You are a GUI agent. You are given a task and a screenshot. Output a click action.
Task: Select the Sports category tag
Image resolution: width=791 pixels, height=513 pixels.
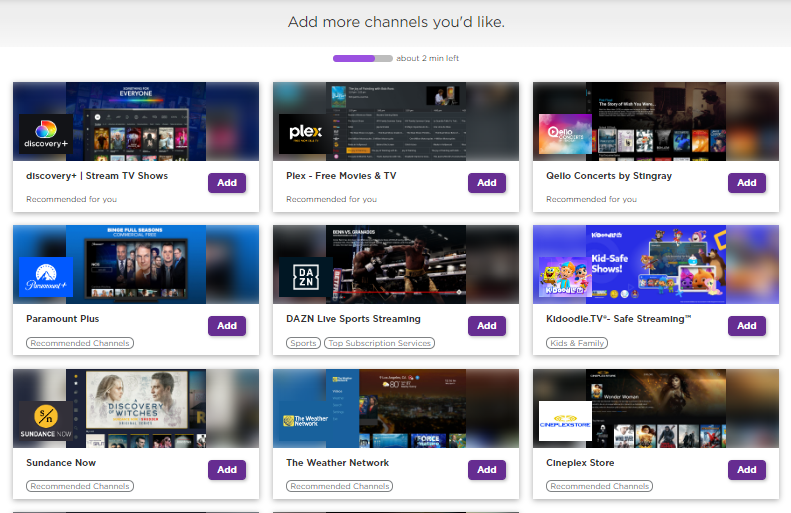point(303,343)
